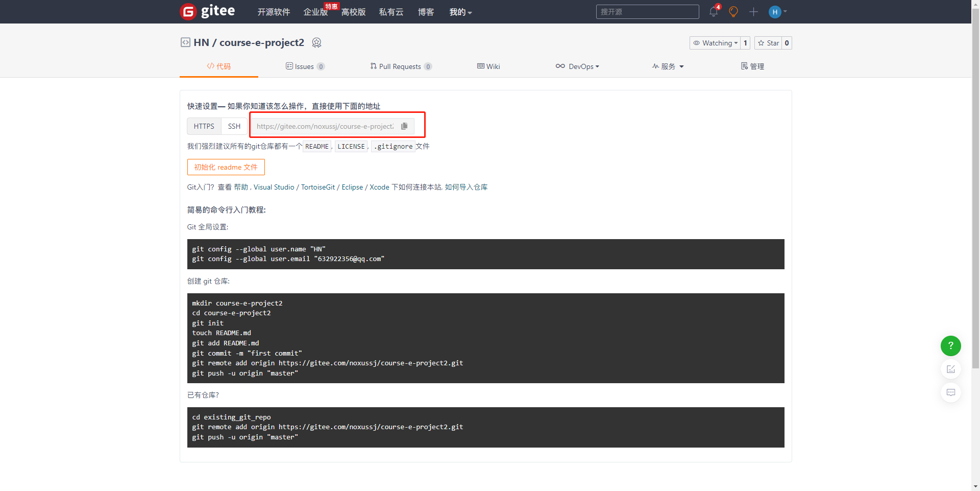The height and width of the screenshot is (491, 980).
Task: Click the 'git add README.md' command line
Action: point(226,343)
